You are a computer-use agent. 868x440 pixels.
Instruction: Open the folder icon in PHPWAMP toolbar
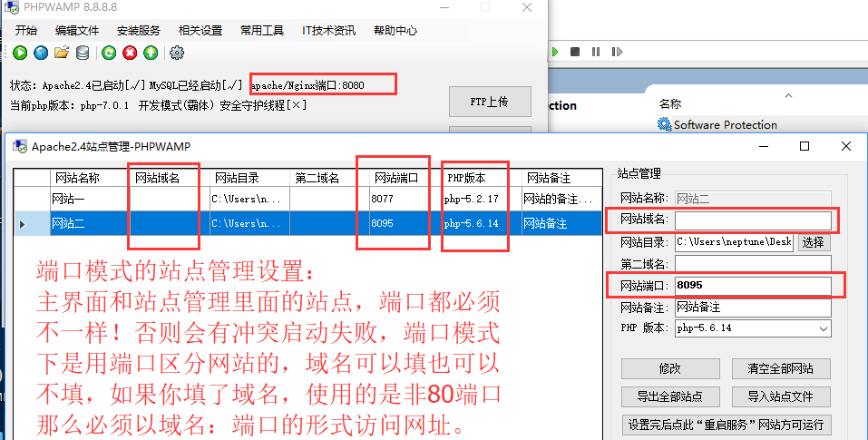(62, 53)
